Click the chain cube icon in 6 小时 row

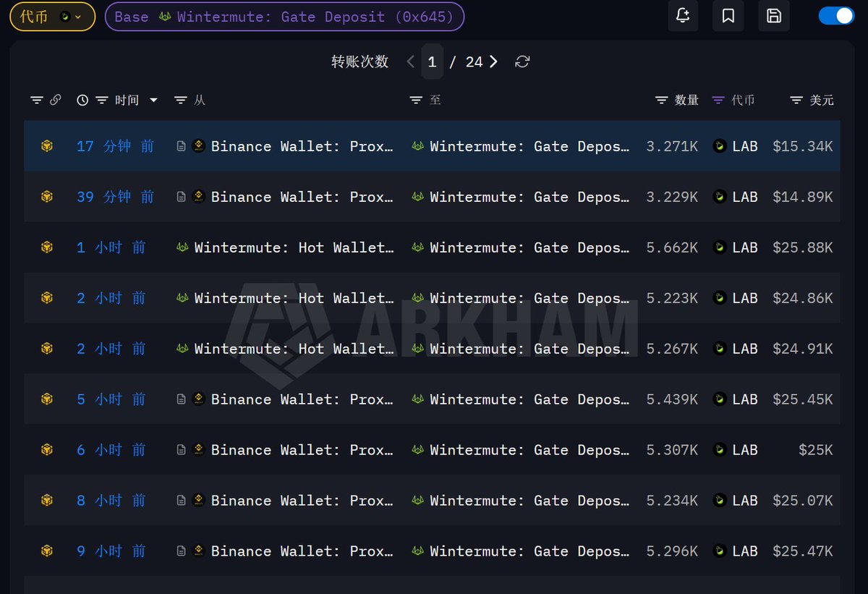(47, 450)
